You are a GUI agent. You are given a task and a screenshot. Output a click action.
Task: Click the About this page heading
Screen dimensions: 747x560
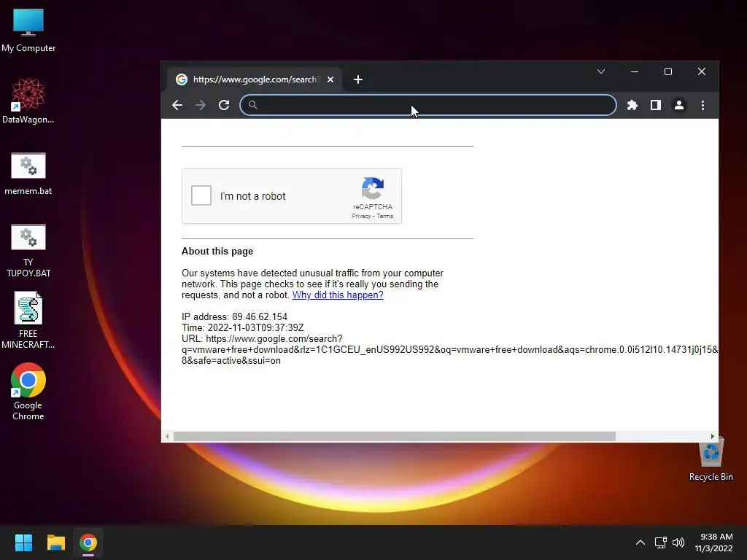pos(217,251)
